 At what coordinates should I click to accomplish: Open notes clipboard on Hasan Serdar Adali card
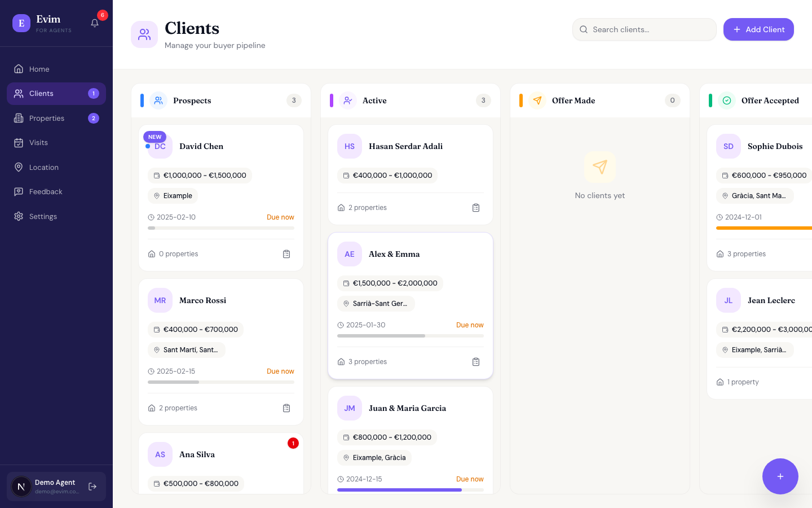tap(476, 208)
